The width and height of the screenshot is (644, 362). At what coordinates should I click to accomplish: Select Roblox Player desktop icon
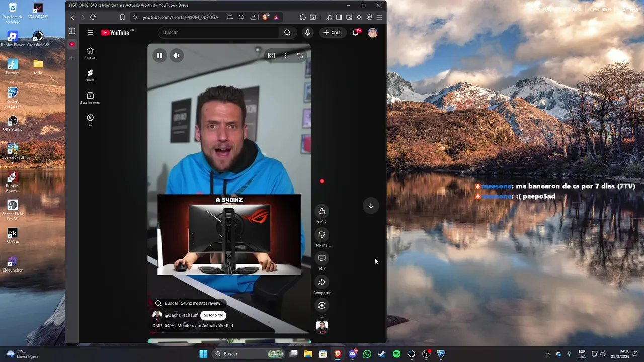pos(13,39)
